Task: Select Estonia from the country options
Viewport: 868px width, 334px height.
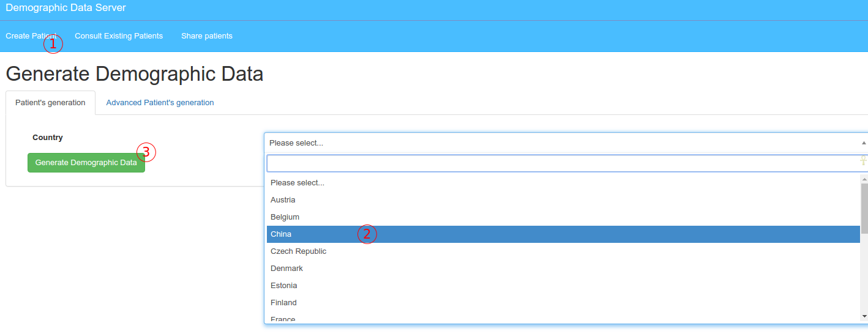Action: coord(283,286)
